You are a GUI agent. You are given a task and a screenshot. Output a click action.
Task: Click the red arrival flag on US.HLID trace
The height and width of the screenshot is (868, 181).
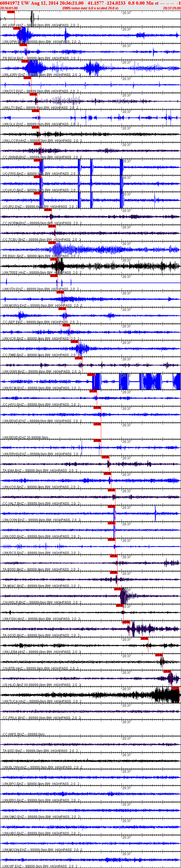coord(167,671)
